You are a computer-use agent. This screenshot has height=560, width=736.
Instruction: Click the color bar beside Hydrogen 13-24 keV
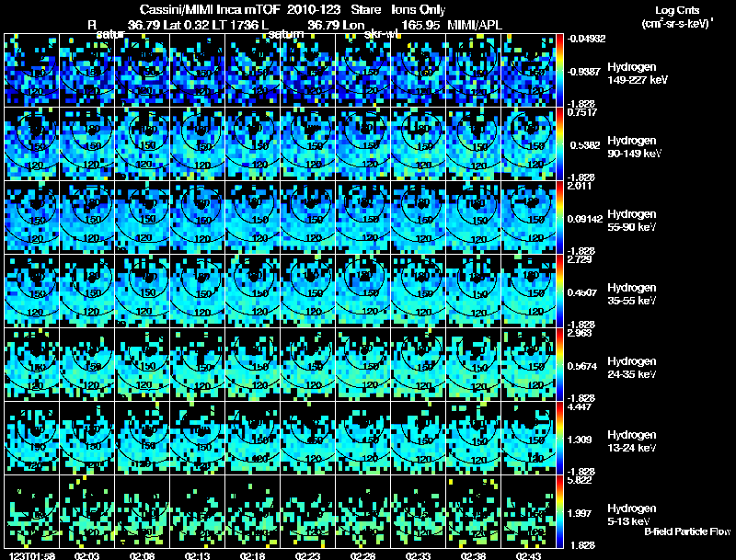click(x=559, y=438)
